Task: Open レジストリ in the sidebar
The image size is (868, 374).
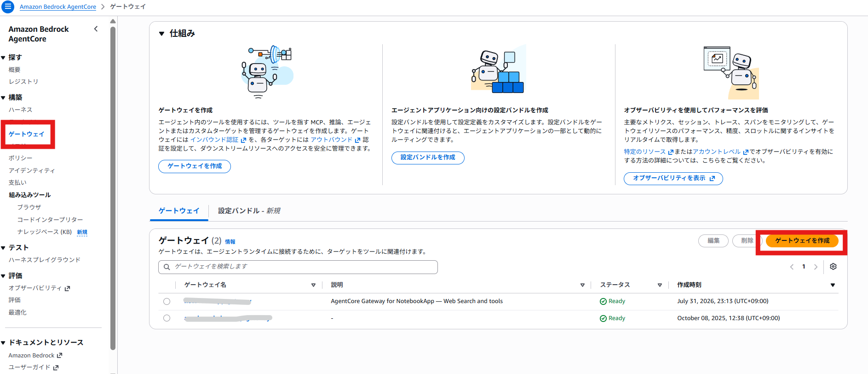Action: tap(23, 82)
